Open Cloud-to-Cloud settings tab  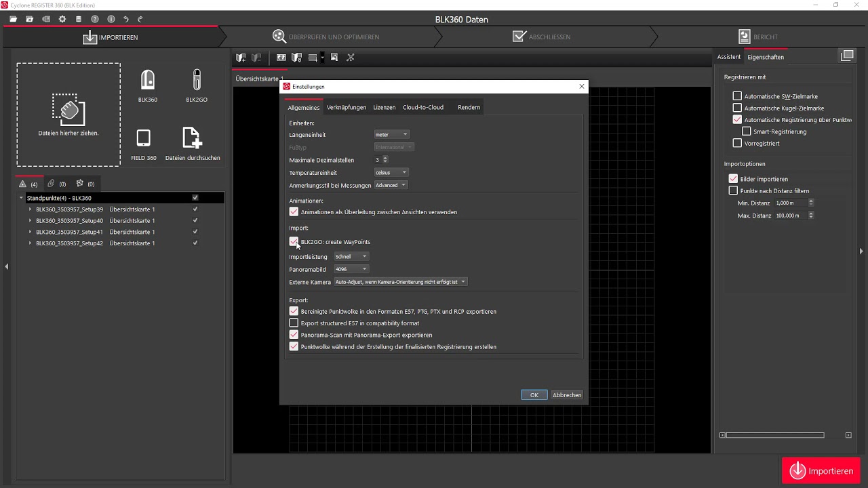click(423, 107)
